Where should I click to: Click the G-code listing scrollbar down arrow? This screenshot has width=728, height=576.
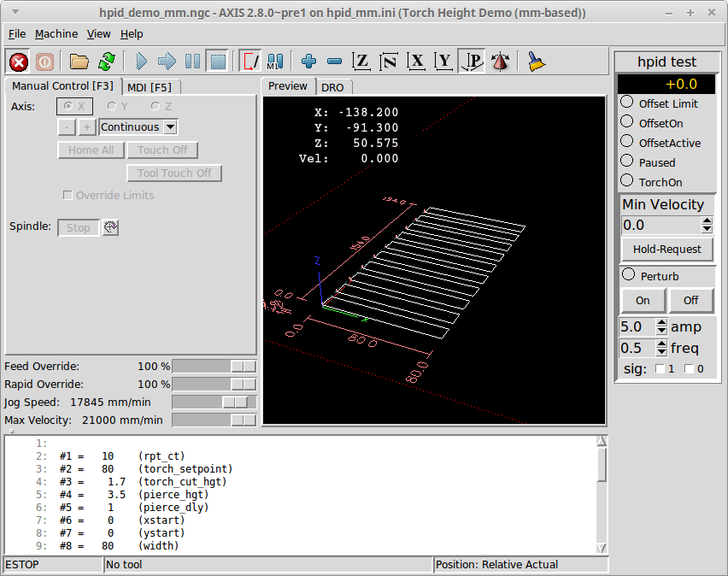pyautogui.click(x=602, y=548)
